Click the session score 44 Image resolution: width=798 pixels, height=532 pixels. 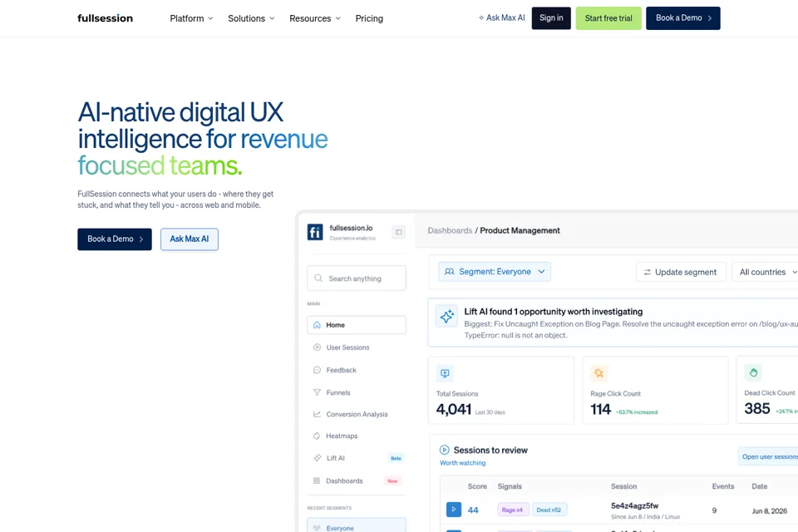[473, 510]
